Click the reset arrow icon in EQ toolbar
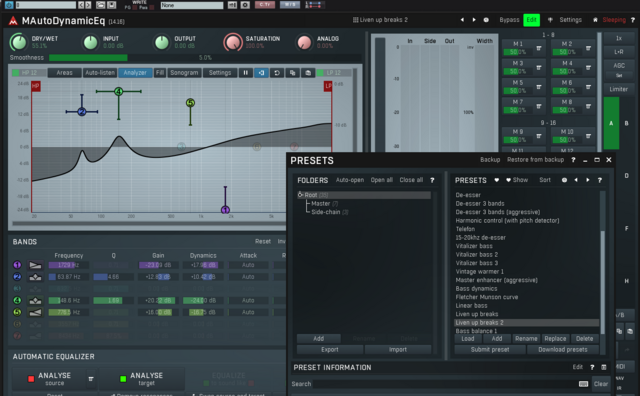Viewport: 640px width, 396px height. [x=277, y=73]
